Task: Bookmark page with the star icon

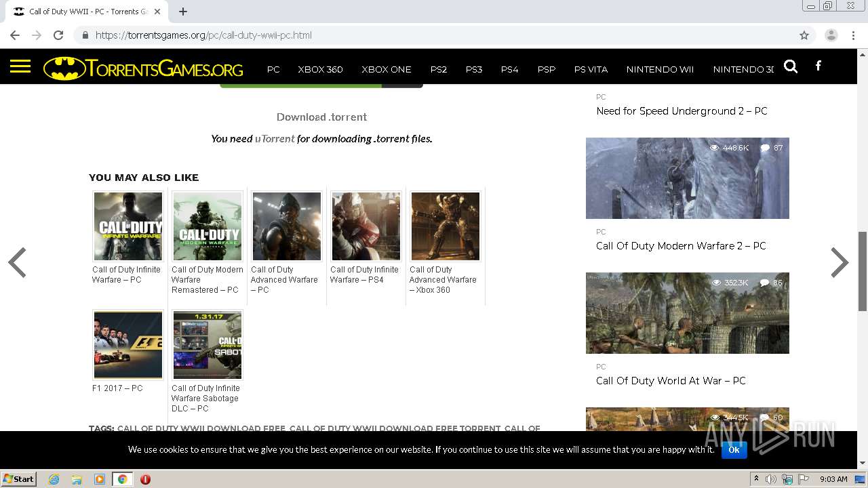Action: coord(804,35)
